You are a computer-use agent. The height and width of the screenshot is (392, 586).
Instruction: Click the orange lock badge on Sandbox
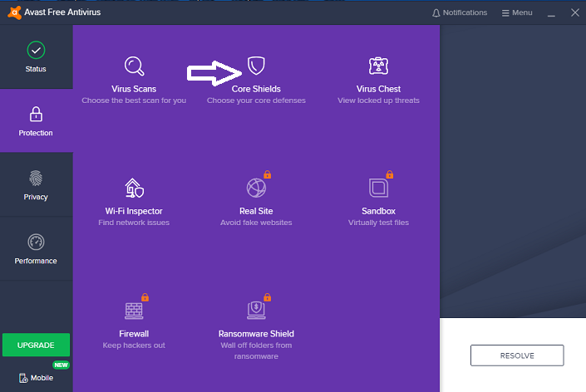pyautogui.click(x=390, y=174)
